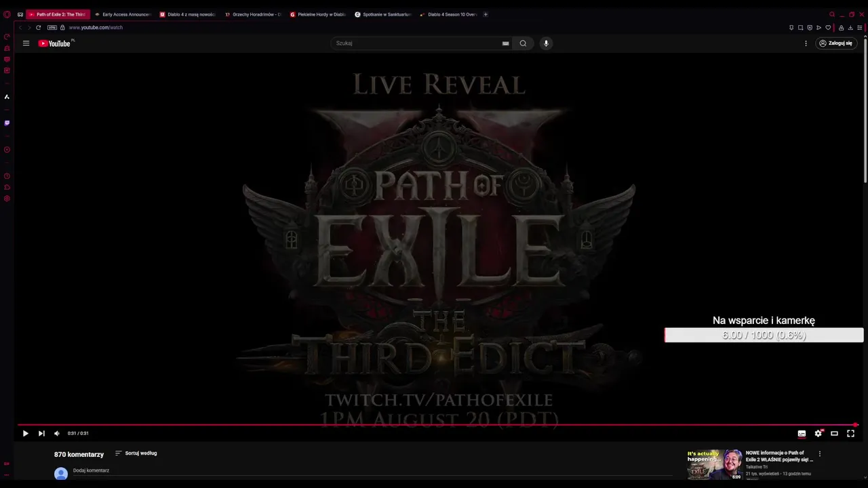Viewport: 868px width, 488px height.
Task: Click the 0:31 / 0:31 time display
Action: 78,434
